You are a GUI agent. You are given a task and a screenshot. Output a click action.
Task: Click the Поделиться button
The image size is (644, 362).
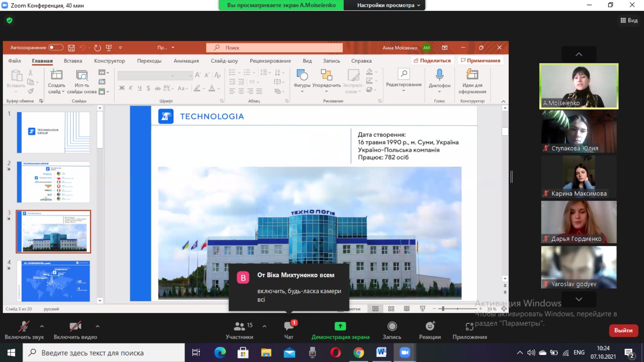click(x=432, y=60)
